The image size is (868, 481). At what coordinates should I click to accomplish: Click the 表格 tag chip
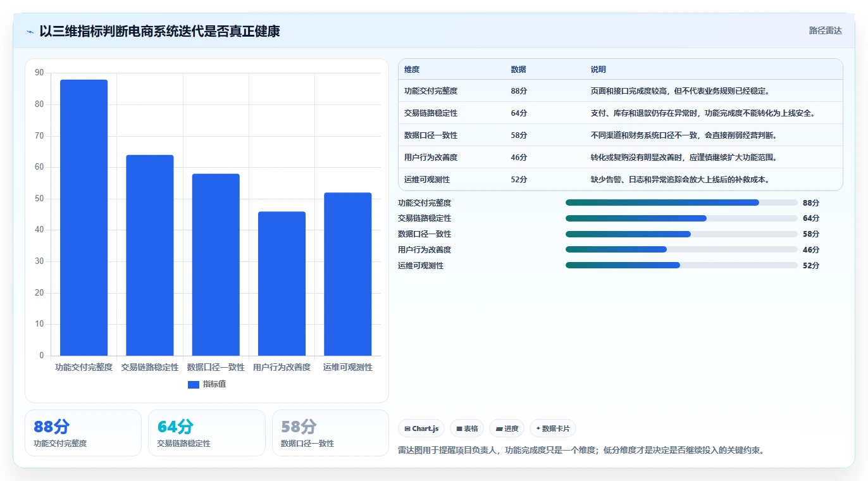[x=467, y=428]
